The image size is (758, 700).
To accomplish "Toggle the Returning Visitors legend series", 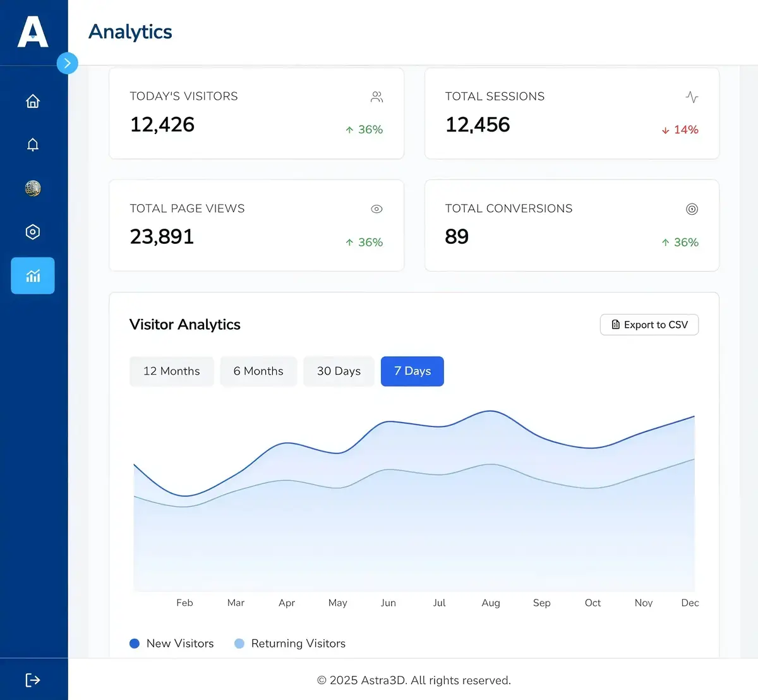I will click(290, 643).
